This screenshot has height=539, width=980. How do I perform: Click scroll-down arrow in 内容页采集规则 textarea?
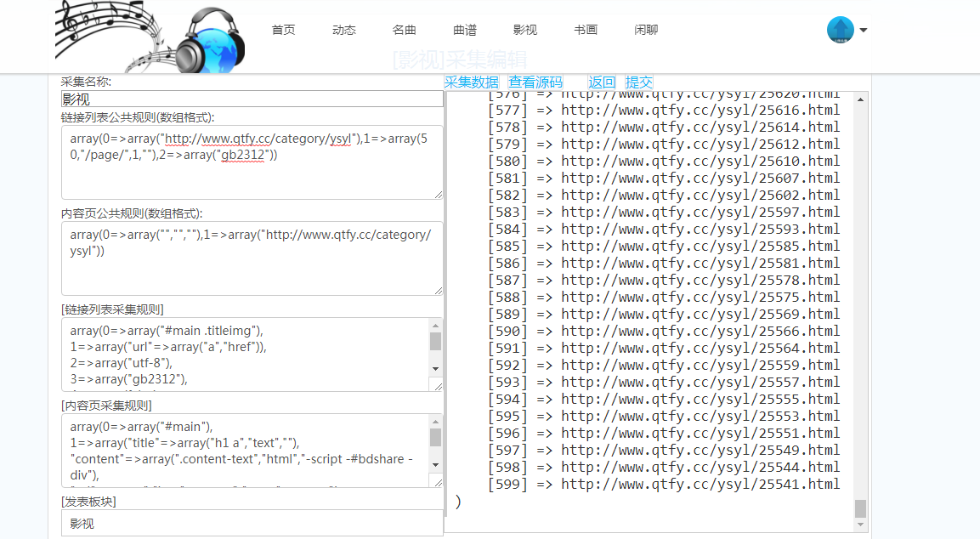(436, 465)
